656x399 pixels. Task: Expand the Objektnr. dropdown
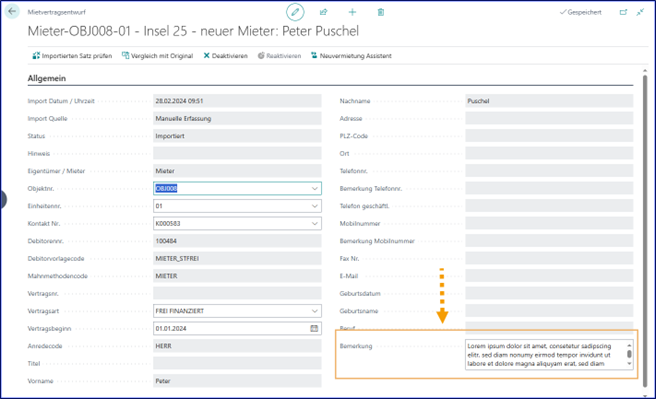[315, 189]
